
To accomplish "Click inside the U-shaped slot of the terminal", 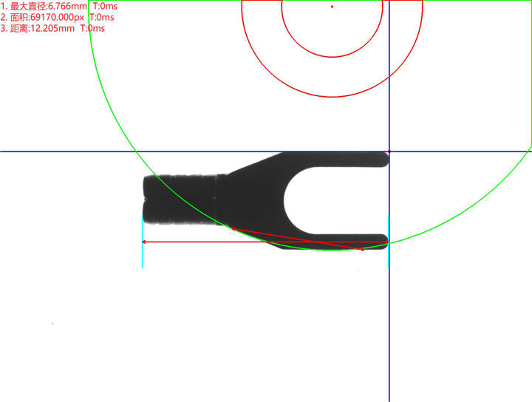I will [x=325, y=200].
